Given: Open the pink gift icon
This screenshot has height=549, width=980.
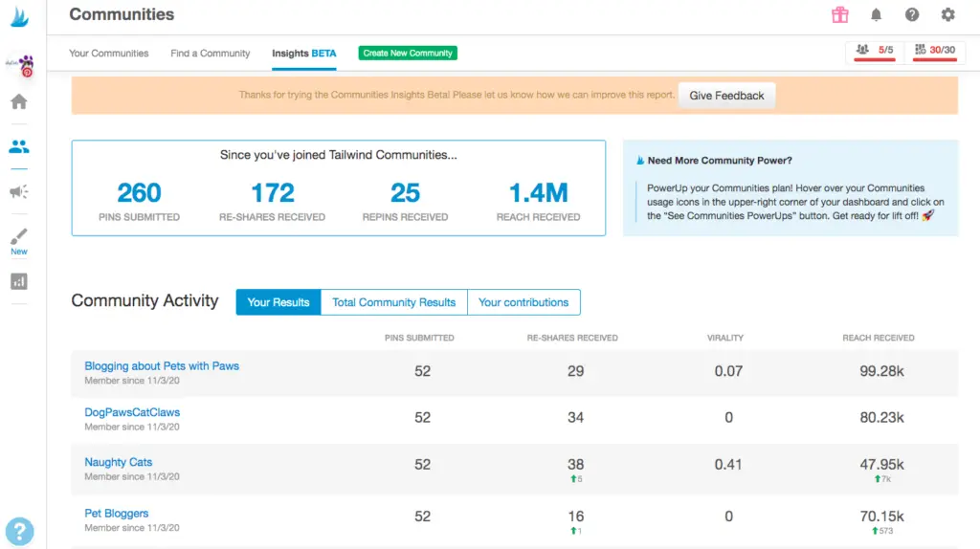Looking at the screenshot, I should coord(840,14).
